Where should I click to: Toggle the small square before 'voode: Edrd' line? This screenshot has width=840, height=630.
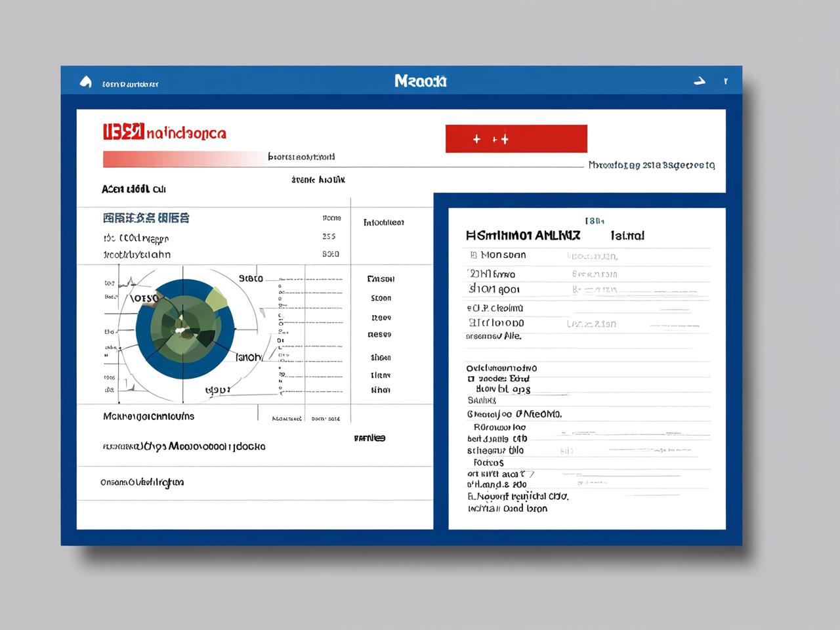coord(471,379)
